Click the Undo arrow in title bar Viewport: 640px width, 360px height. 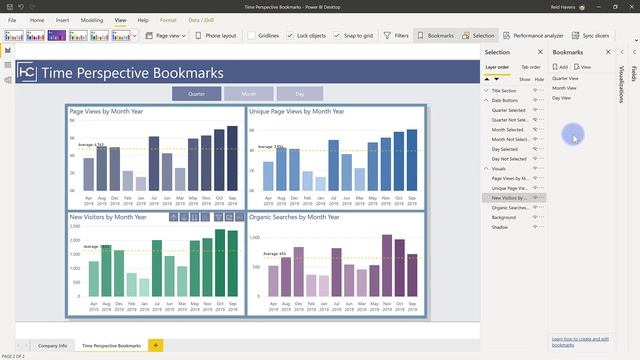pyautogui.click(x=21, y=7)
